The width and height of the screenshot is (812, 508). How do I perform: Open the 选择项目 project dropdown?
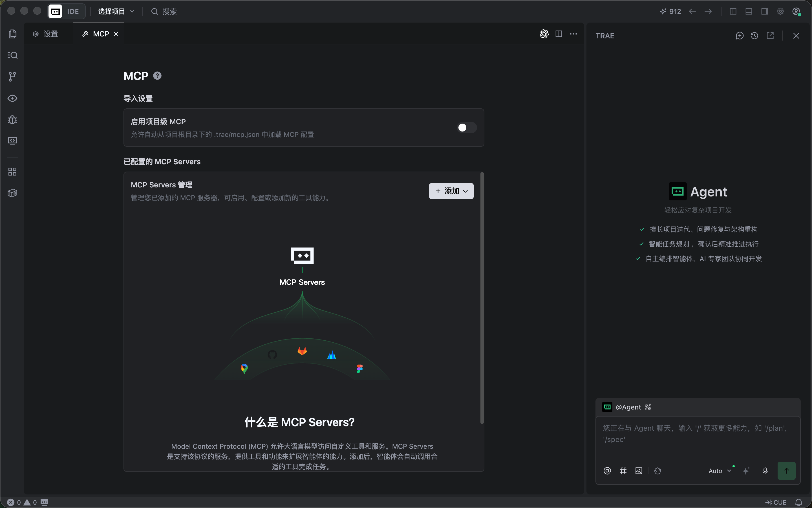click(116, 11)
